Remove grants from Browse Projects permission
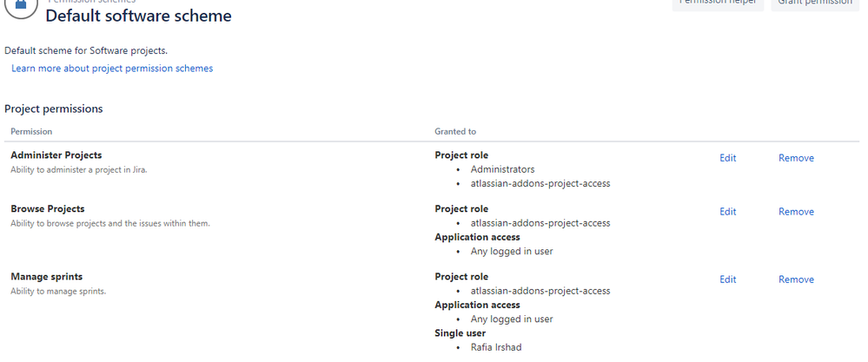Screen dimensions: 868x362 coord(796,212)
